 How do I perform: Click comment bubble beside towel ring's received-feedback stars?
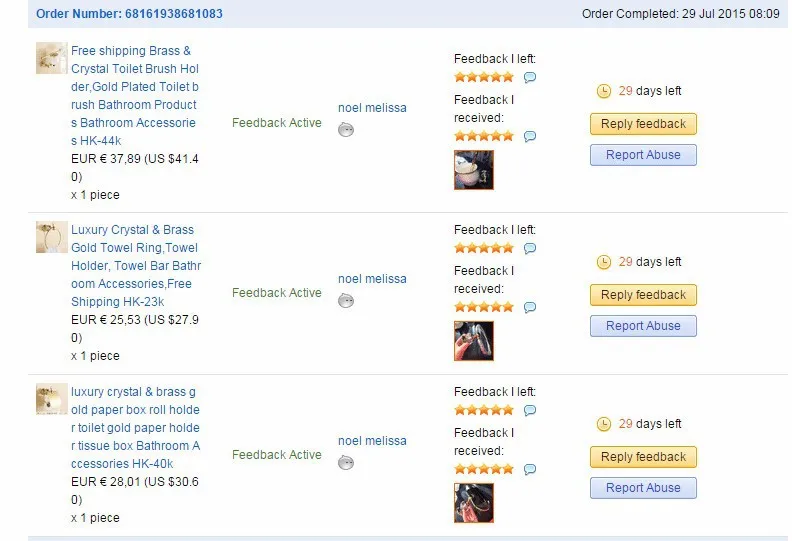[530, 307]
